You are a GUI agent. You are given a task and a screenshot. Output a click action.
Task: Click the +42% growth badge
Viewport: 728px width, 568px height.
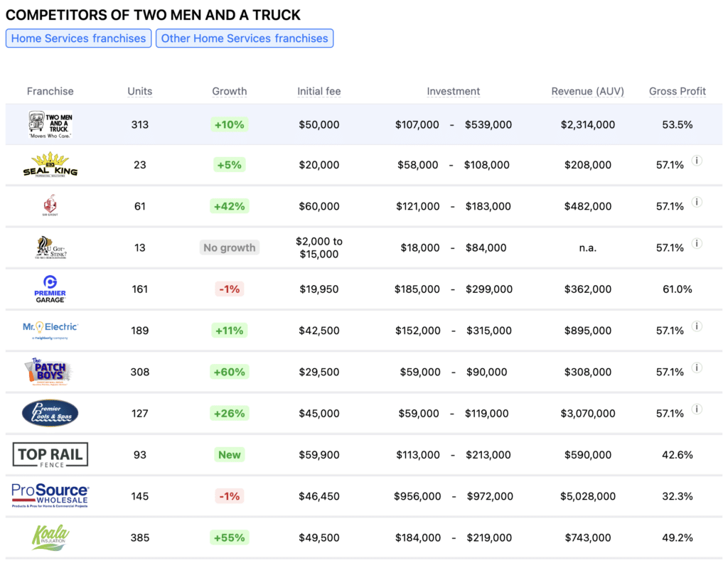click(x=230, y=206)
